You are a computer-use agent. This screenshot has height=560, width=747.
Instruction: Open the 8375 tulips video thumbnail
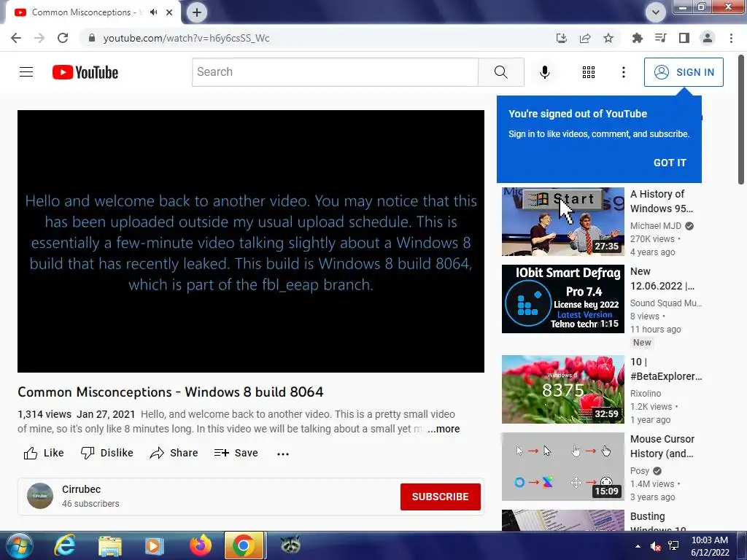(x=562, y=389)
